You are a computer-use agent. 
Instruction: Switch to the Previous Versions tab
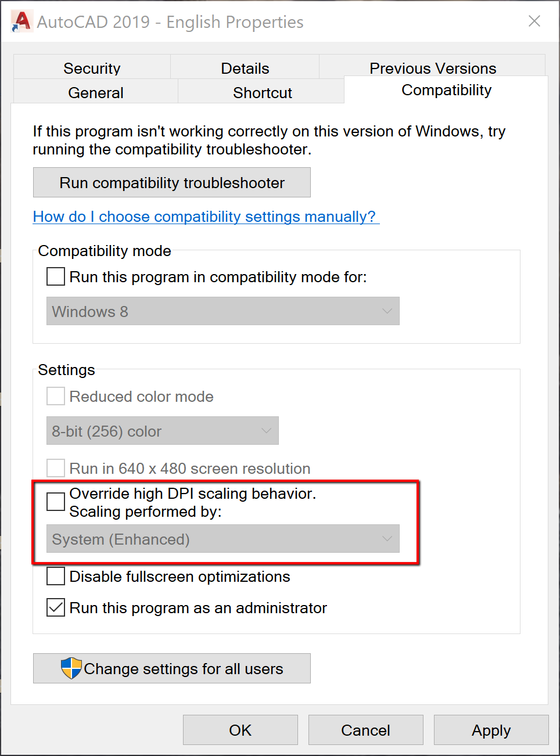(432, 68)
